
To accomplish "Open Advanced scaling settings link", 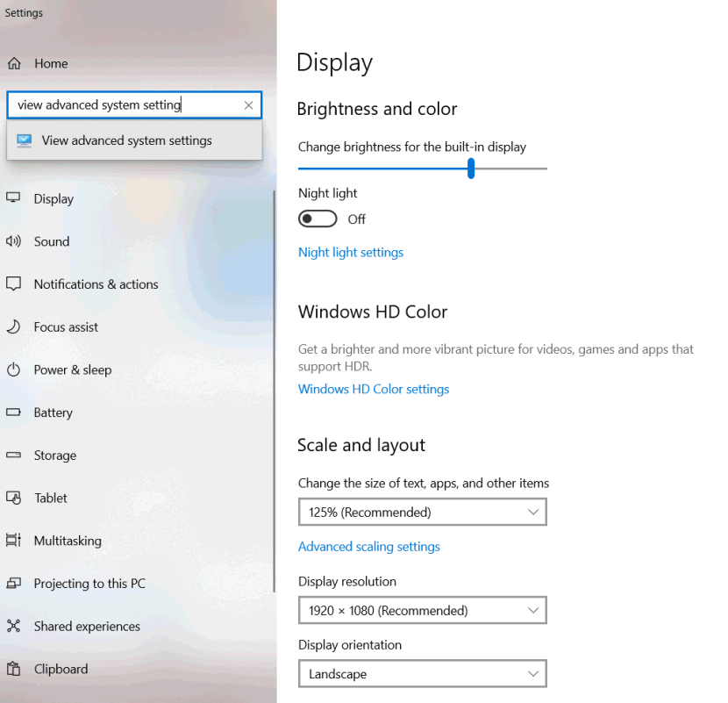I will click(x=369, y=547).
